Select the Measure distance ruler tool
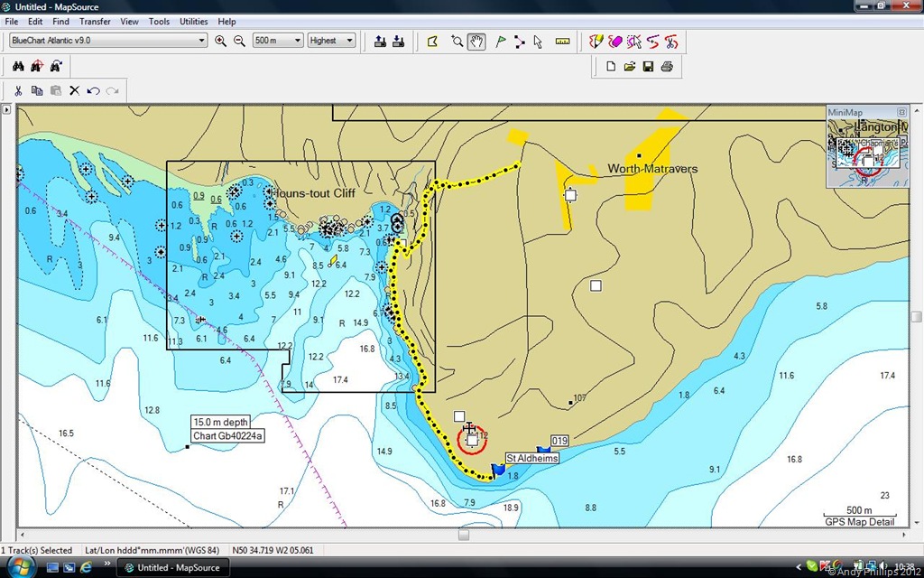Screen dimensions: 924x578 click(563, 41)
